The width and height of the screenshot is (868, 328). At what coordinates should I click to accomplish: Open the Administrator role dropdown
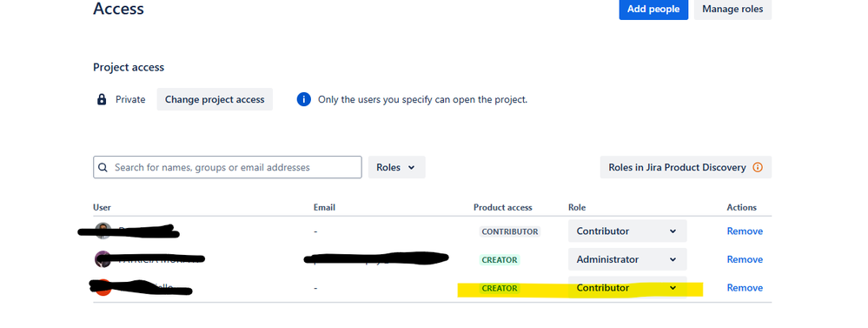[x=627, y=259]
